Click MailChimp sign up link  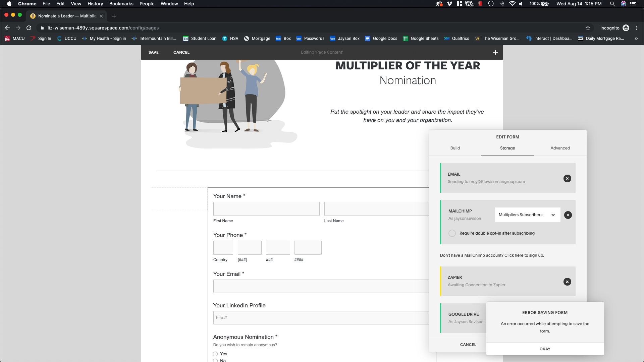point(492,255)
